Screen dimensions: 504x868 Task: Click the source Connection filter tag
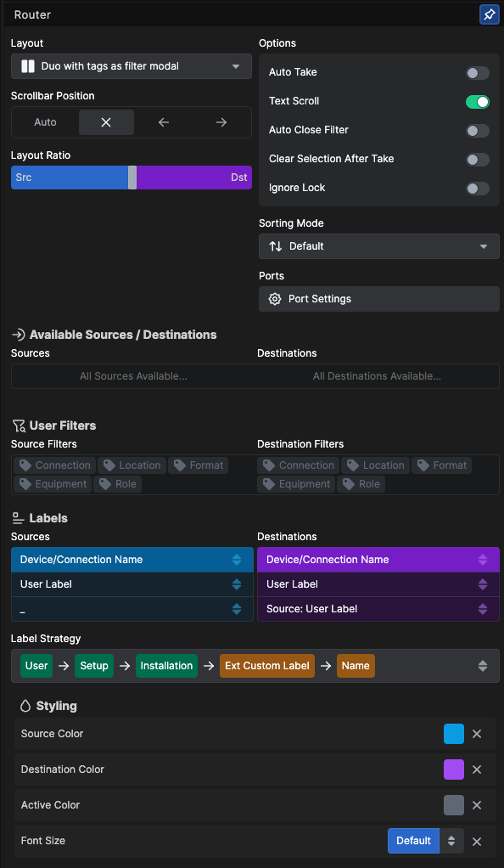54,465
